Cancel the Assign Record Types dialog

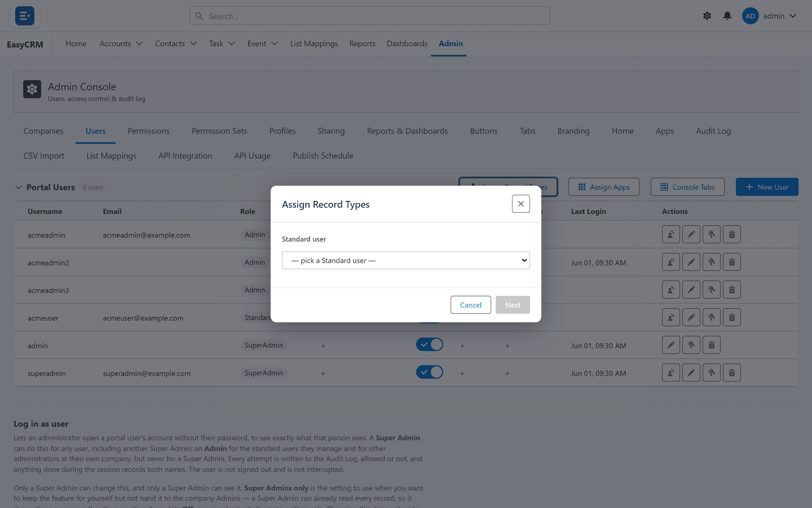471,305
